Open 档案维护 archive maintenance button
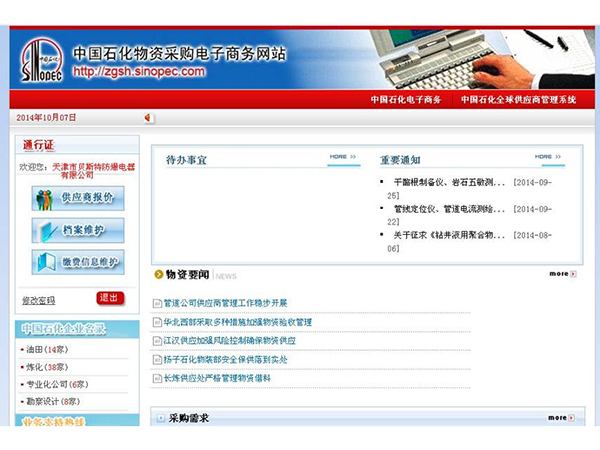 pos(78,230)
